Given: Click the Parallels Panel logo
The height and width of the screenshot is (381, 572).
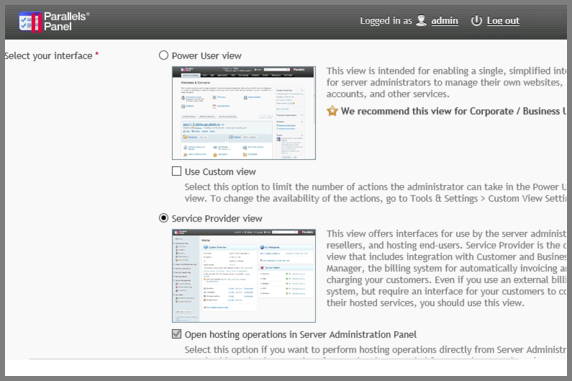Looking at the screenshot, I should [54, 22].
